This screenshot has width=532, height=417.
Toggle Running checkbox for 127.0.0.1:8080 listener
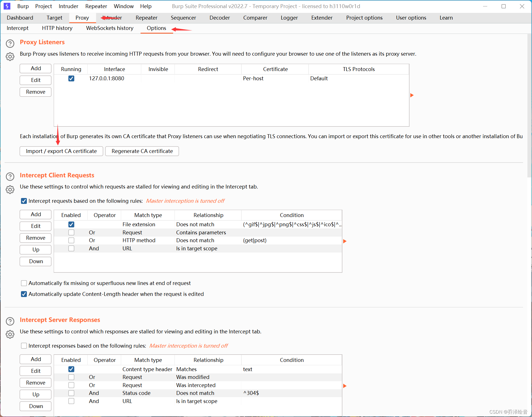pos(71,79)
